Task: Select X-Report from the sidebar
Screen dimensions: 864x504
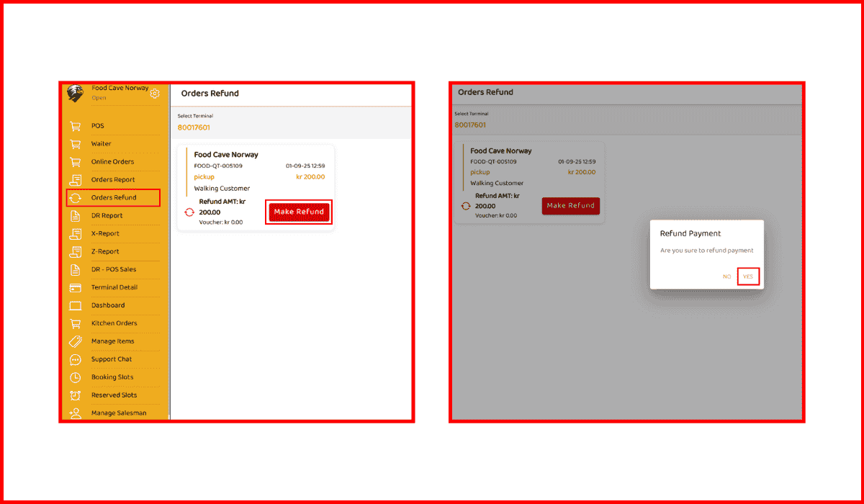Action: [105, 233]
